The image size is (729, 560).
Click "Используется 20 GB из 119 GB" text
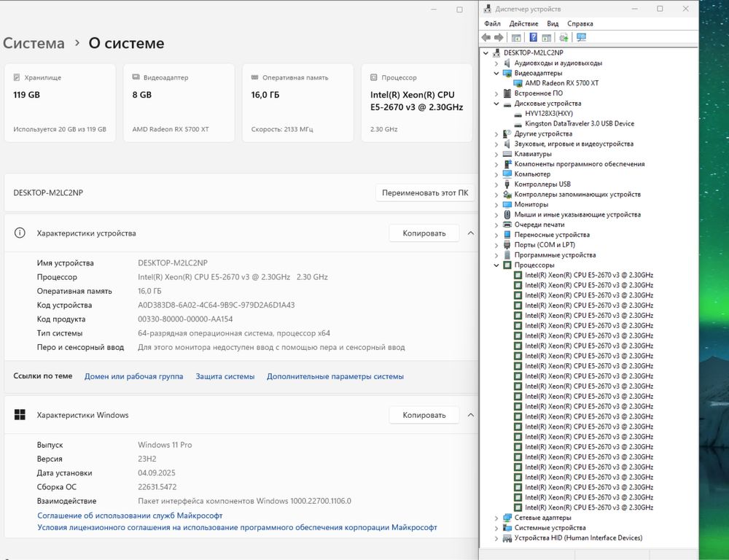point(60,129)
